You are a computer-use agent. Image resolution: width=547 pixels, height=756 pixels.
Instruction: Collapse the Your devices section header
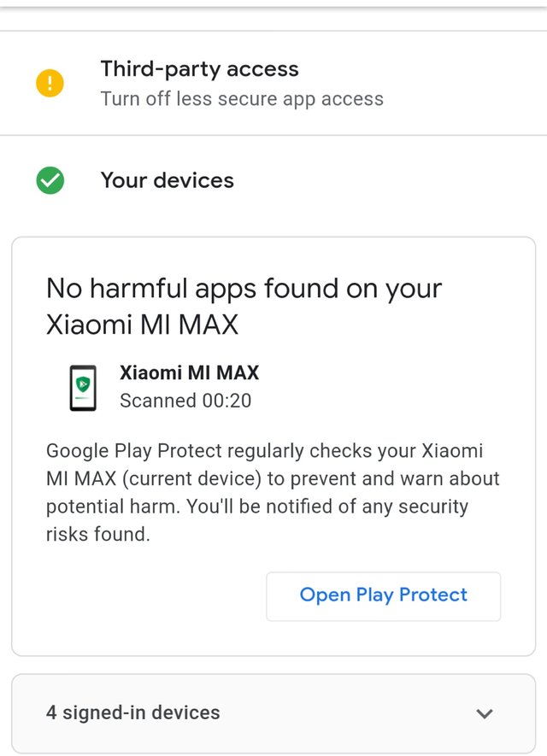[168, 180]
